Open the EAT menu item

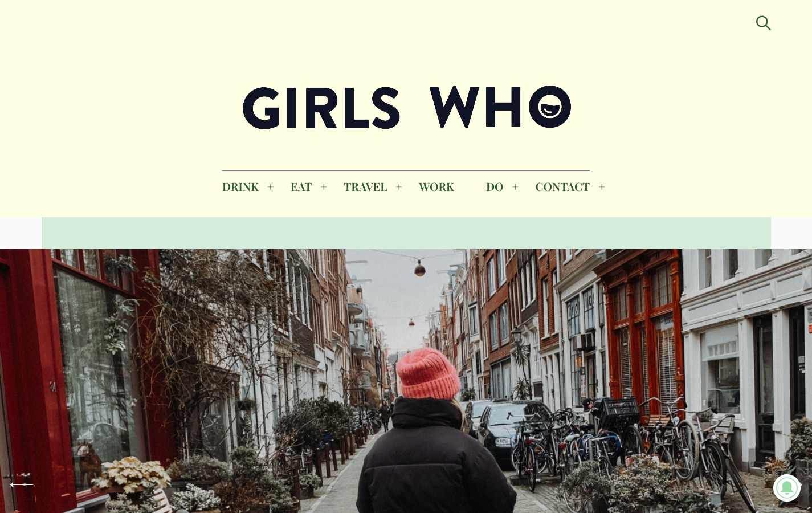click(x=301, y=187)
